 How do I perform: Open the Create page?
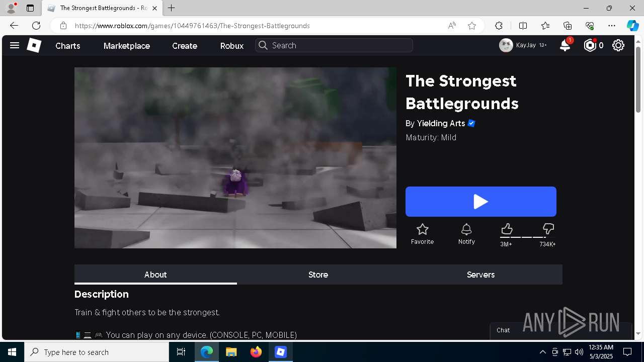click(x=185, y=46)
